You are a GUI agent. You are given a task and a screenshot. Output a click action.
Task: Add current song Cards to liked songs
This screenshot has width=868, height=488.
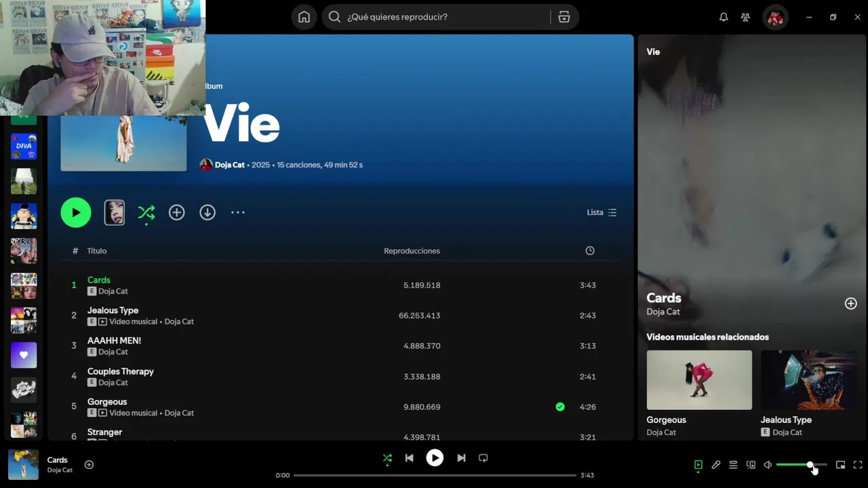tap(89, 465)
